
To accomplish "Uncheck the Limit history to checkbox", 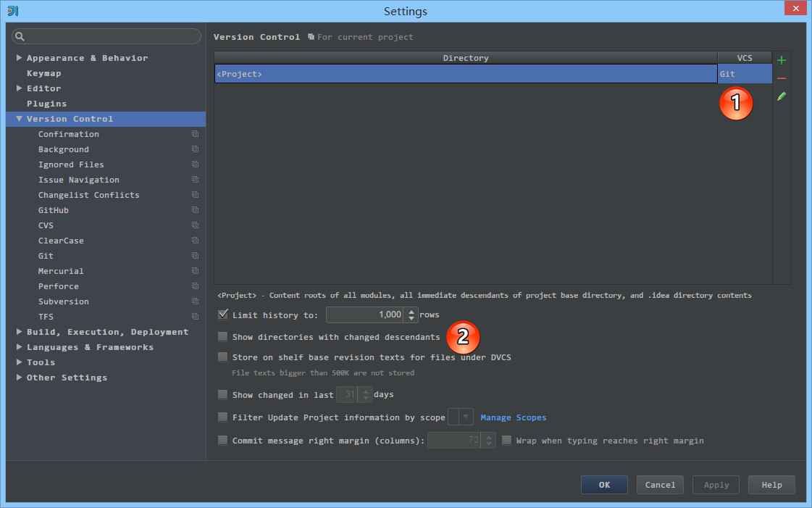I will [223, 315].
